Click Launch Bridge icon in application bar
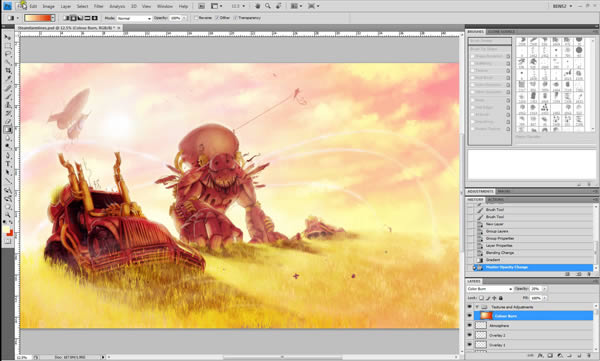This screenshot has height=361, width=600. [201, 6]
